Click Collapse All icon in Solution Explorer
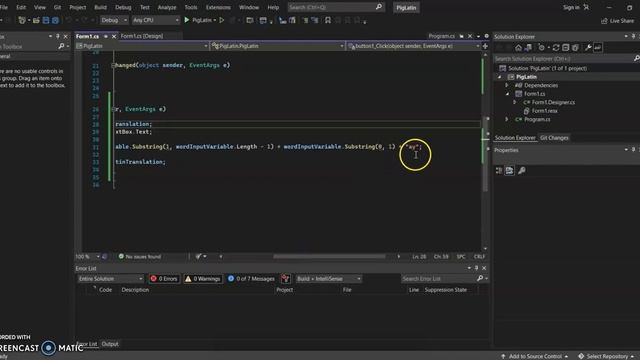The image size is (640, 360). tap(566, 48)
